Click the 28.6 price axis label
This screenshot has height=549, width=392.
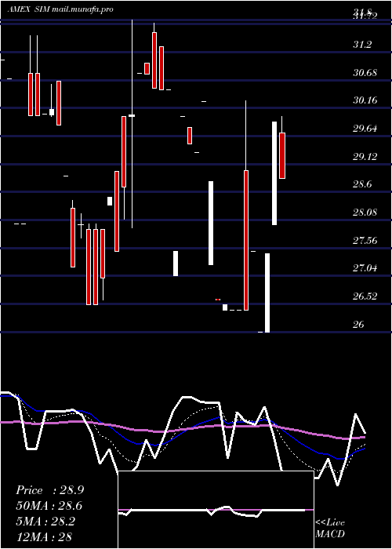(x=363, y=184)
